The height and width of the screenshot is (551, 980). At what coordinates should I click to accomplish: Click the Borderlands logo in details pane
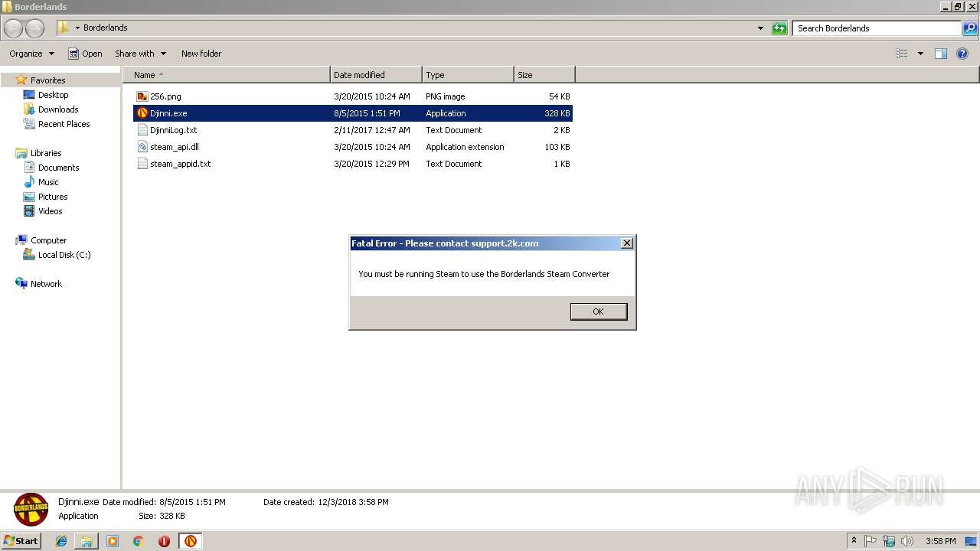tap(31, 510)
